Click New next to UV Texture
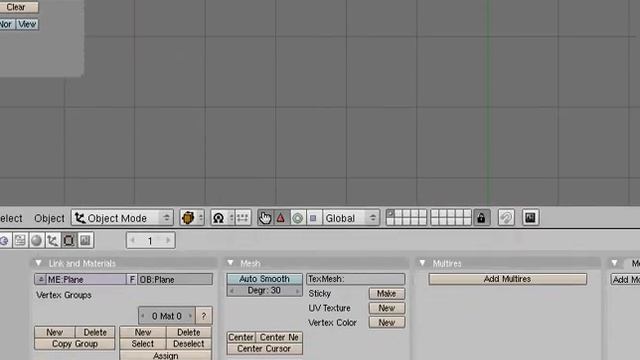Screen dimensions: 640x360 pos(387,308)
